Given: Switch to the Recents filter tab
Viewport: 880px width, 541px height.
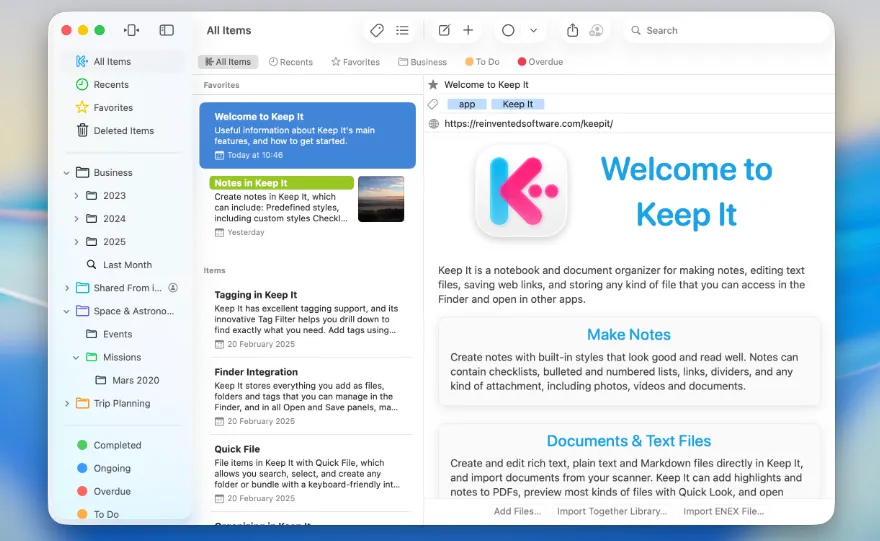Looking at the screenshot, I should point(291,62).
